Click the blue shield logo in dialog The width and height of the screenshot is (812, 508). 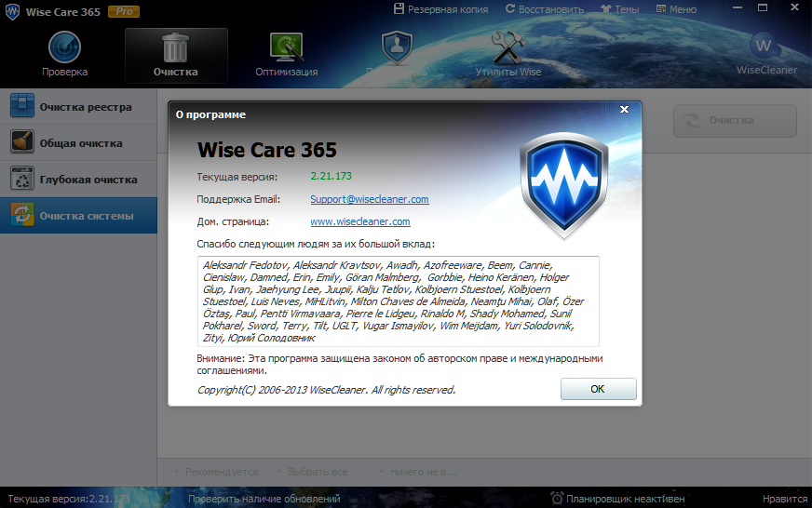pos(564,185)
